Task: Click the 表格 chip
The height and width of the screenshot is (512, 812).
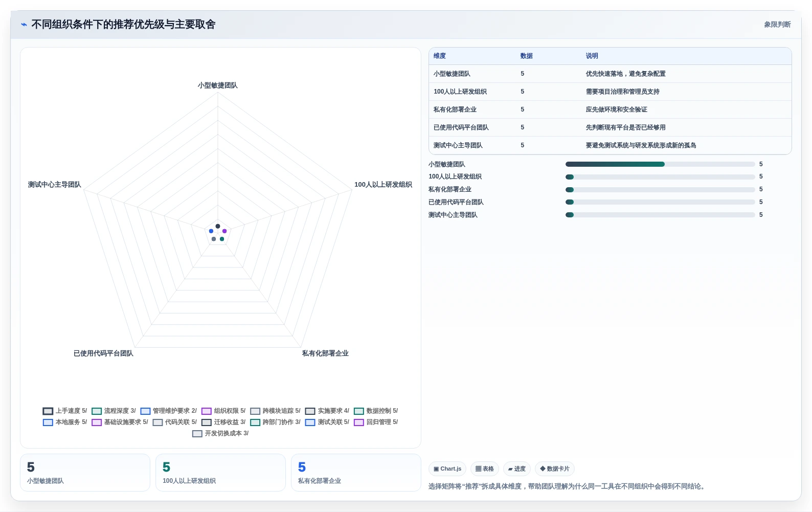Action: tap(485, 469)
